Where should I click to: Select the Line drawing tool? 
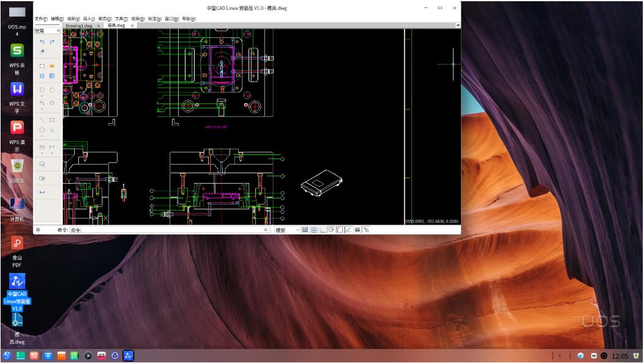pyautogui.click(x=42, y=120)
